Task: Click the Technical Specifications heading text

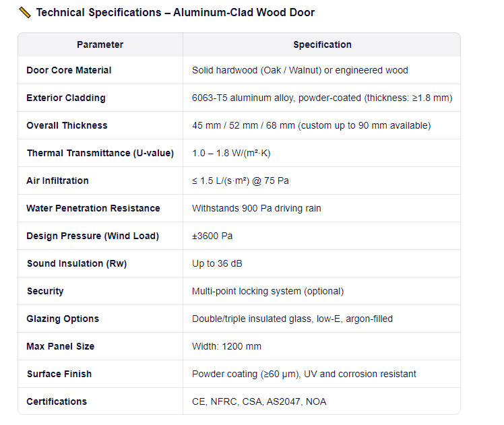Action: click(x=175, y=13)
